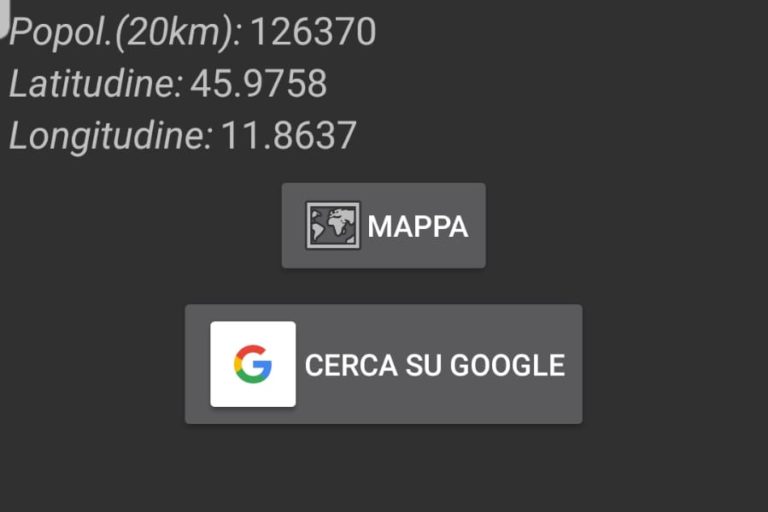Click empty area below Google search button
The height and width of the screenshot is (512, 768).
coord(384,468)
